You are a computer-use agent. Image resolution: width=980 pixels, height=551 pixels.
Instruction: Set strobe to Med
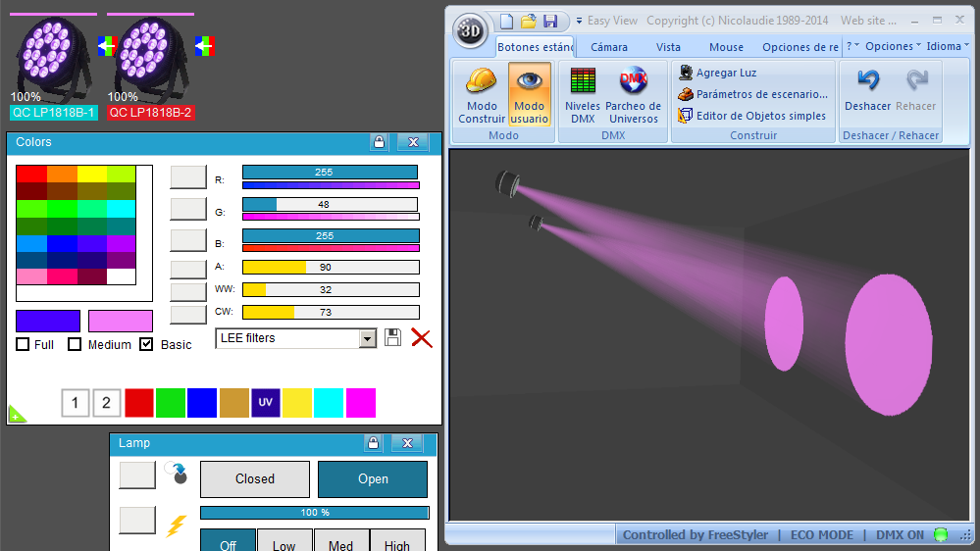341,541
